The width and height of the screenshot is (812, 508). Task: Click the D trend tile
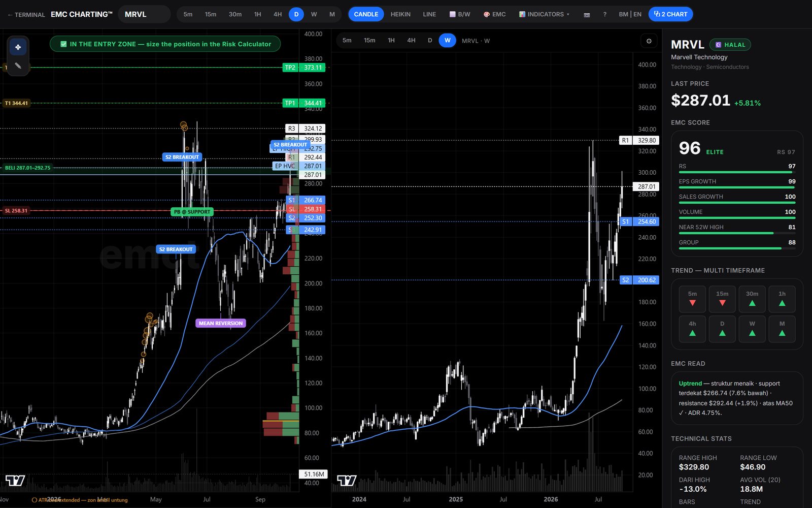click(722, 329)
